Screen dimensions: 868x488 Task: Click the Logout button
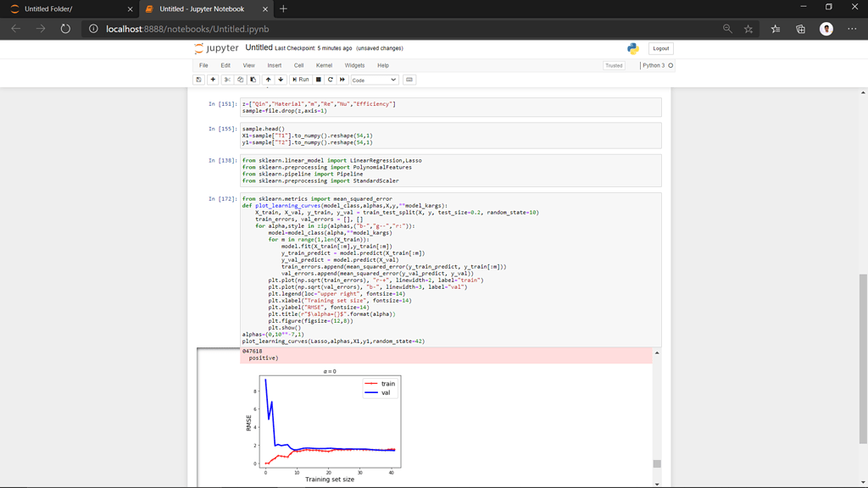660,48
